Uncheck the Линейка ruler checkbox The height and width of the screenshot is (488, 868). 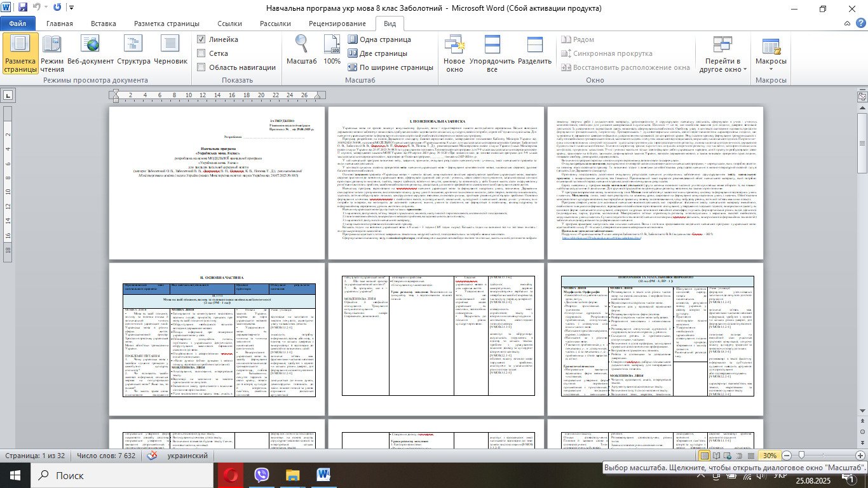pyautogui.click(x=201, y=39)
